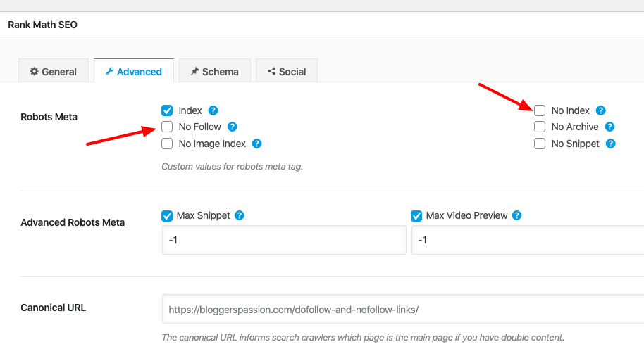Click the Max Video Preview help icon
The height and width of the screenshot is (361, 644).
click(517, 215)
